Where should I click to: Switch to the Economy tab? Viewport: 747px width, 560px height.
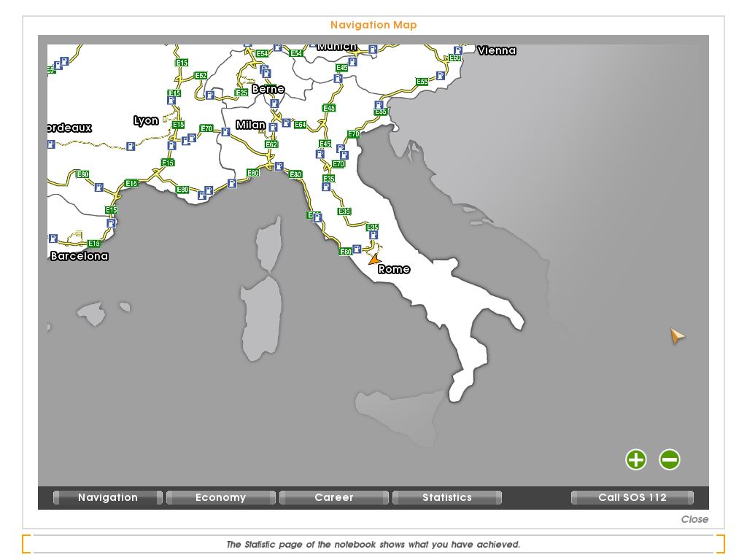[x=220, y=497]
